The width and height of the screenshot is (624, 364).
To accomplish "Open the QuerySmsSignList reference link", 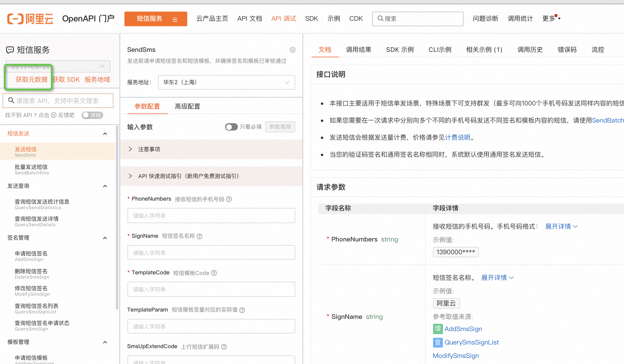I will coord(472,342).
